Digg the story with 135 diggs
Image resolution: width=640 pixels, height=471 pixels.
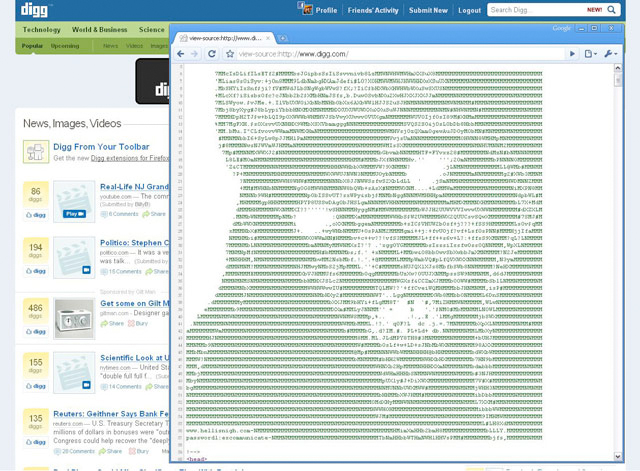coord(36,442)
